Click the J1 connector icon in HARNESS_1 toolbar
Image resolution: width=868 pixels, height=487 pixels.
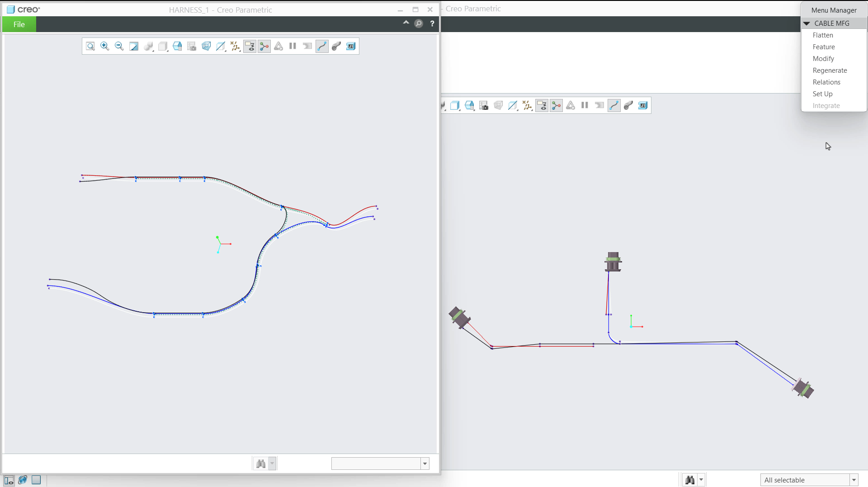click(x=351, y=46)
